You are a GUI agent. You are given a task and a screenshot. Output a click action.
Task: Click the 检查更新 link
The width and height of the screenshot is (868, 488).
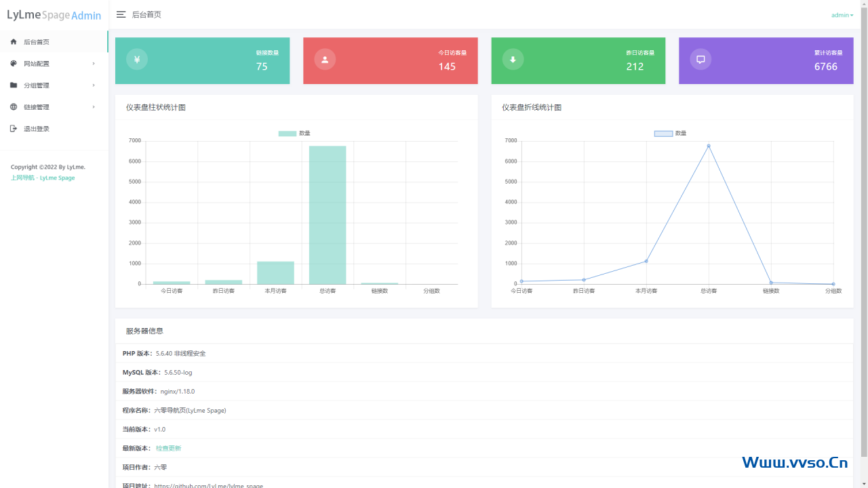coord(168,449)
